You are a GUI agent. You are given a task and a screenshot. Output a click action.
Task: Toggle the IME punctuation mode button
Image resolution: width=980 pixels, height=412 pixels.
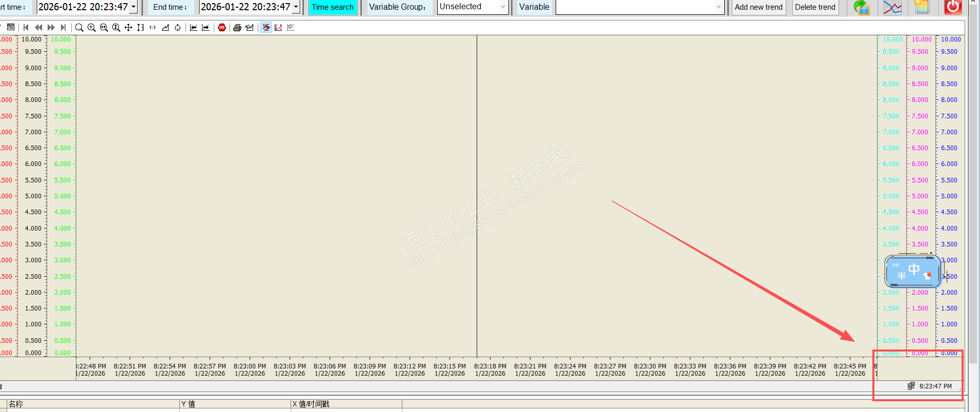click(895, 265)
